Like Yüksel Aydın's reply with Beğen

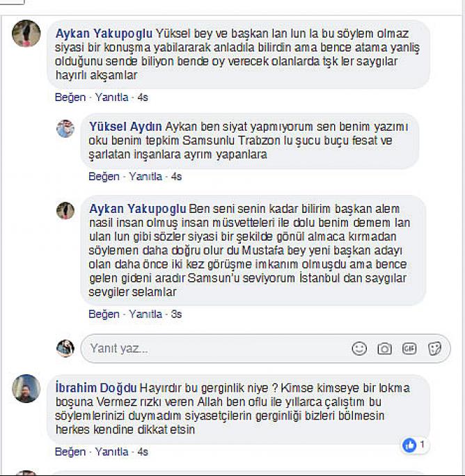point(104,176)
